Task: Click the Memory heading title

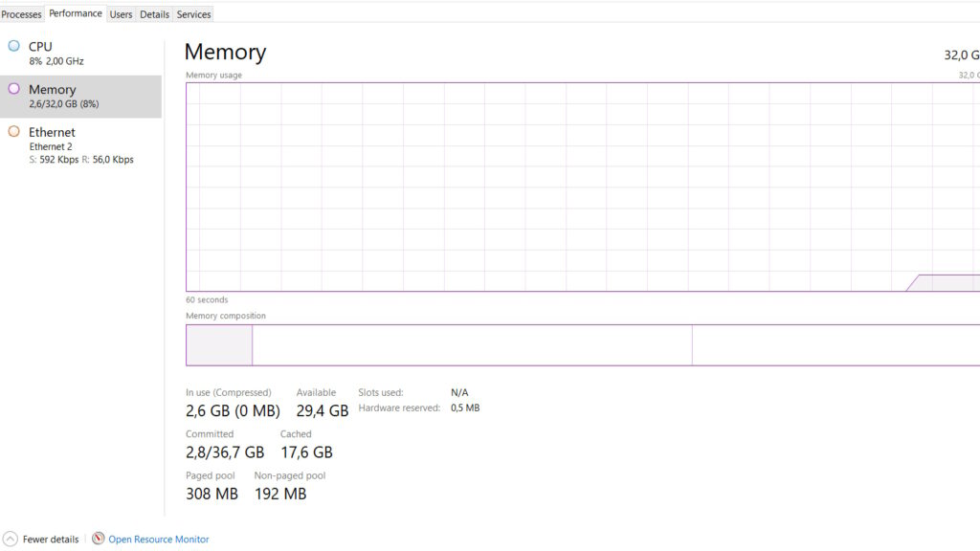Action: (x=225, y=53)
